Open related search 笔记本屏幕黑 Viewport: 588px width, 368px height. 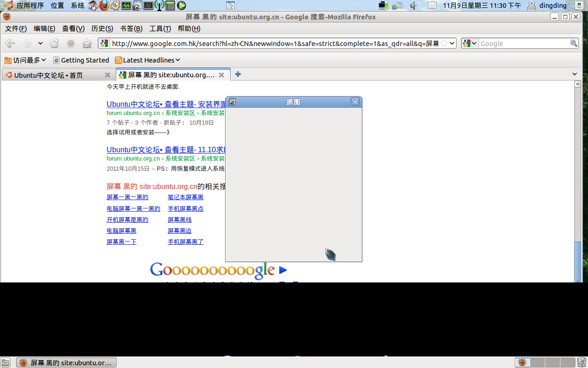click(185, 197)
